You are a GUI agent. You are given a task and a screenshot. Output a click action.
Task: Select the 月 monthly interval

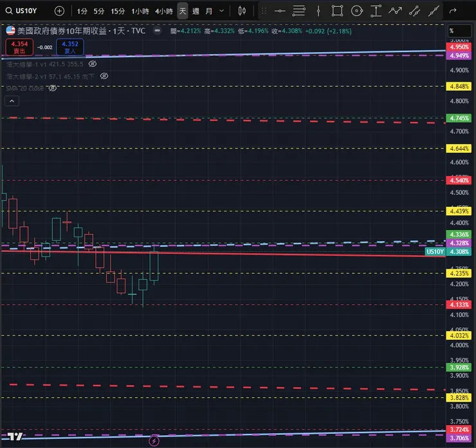click(209, 11)
